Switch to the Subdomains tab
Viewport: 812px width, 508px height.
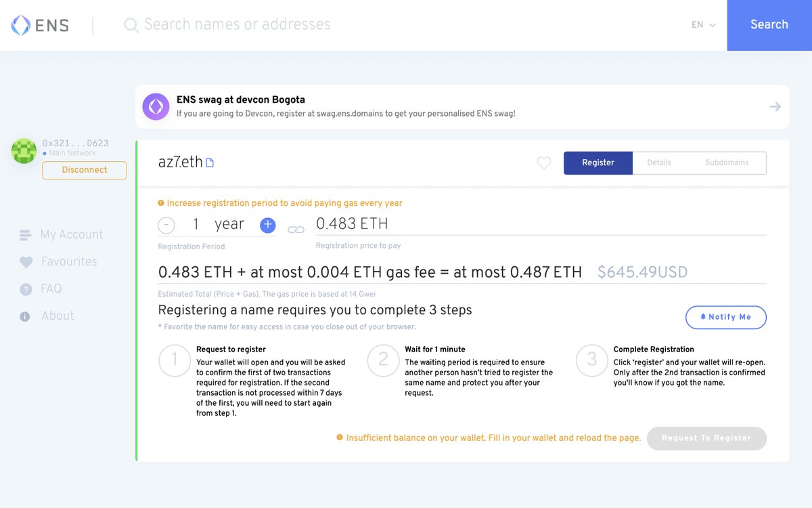pos(727,163)
